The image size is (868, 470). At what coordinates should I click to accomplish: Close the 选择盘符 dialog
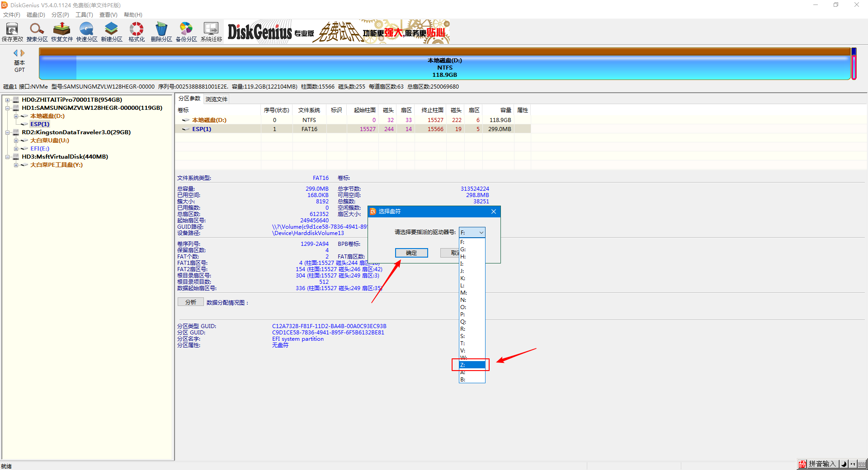click(x=494, y=211)
